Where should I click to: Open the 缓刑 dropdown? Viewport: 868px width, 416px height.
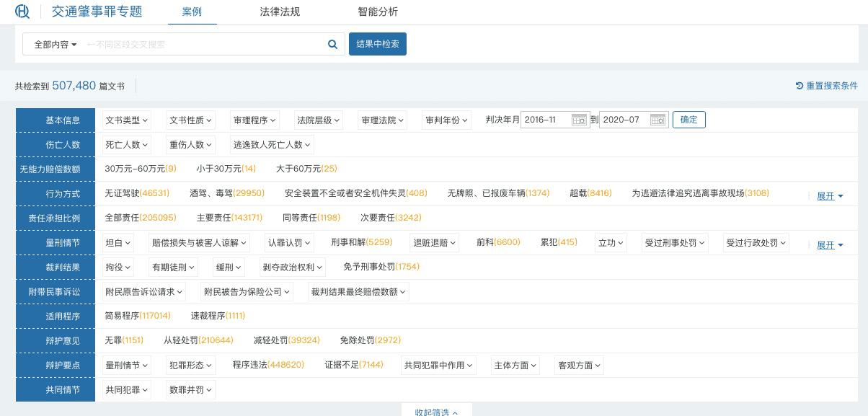(x=228, y=267)
